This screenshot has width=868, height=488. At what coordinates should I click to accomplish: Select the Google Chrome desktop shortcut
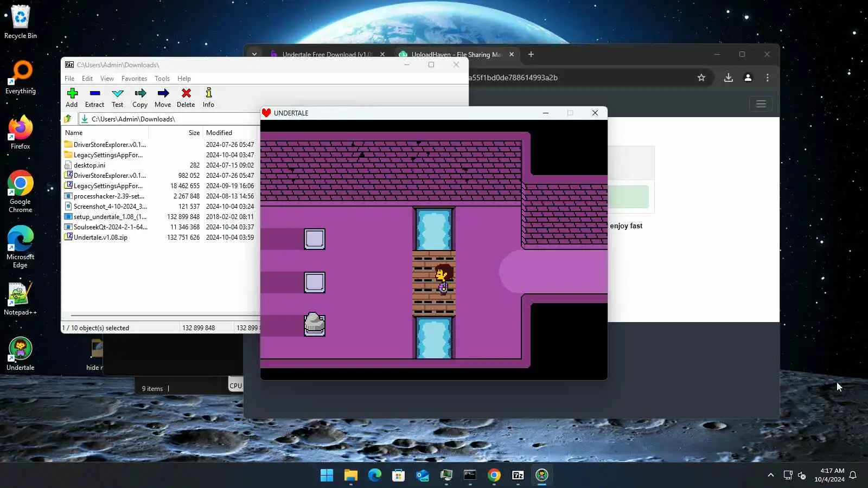[x=21, y=191]
